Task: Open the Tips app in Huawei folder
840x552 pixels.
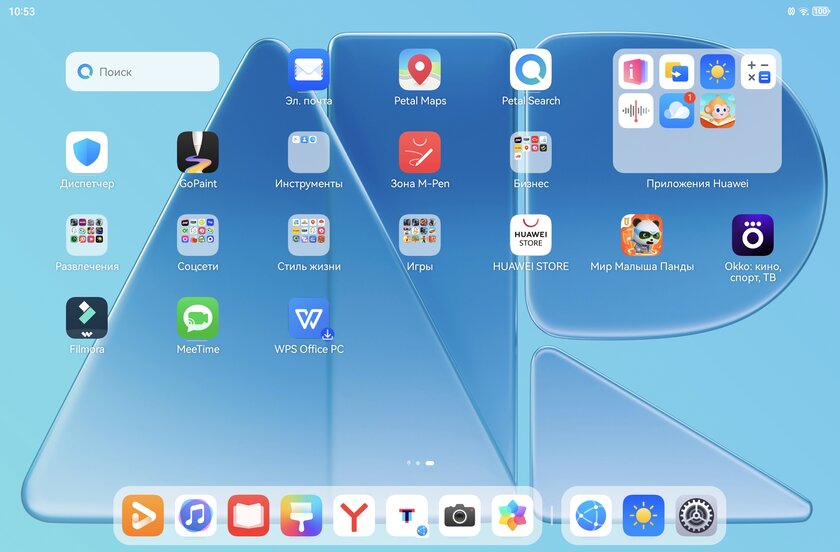Action: 635,71
